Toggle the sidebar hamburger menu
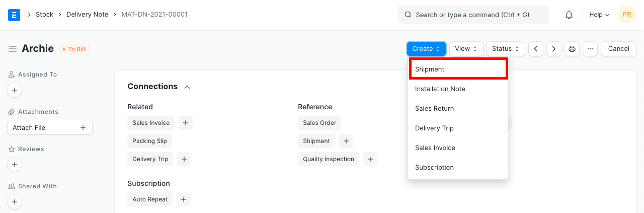 coord(13,49)
